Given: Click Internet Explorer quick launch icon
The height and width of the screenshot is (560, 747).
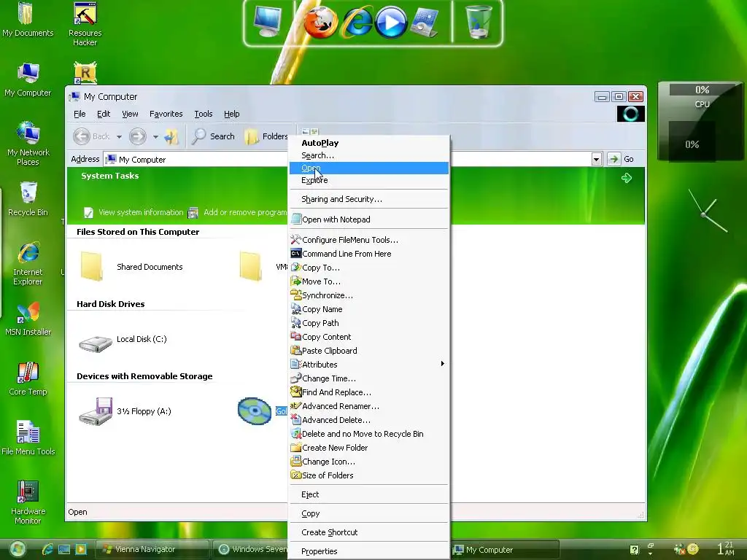Looking at the screenshot, I should 47,549.
